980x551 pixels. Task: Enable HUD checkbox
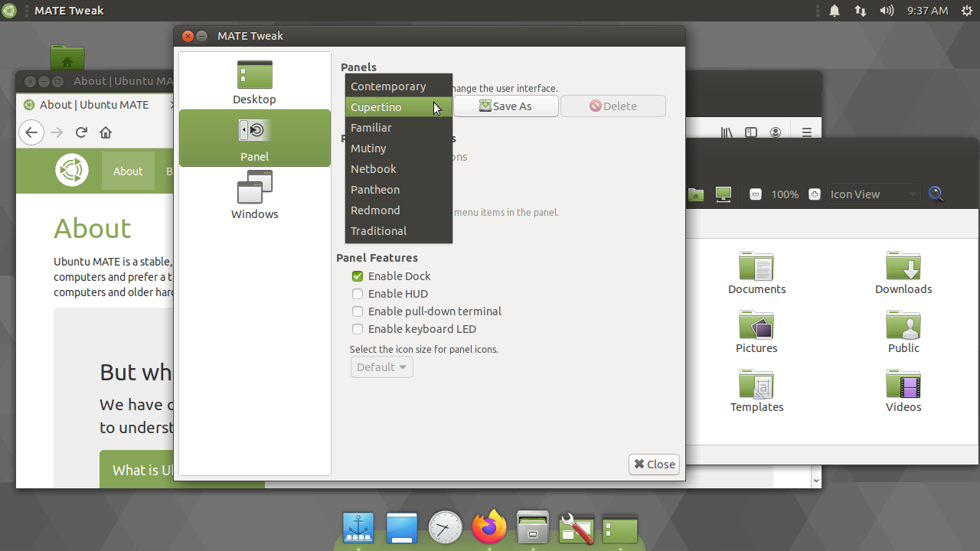tap(358, 294)
